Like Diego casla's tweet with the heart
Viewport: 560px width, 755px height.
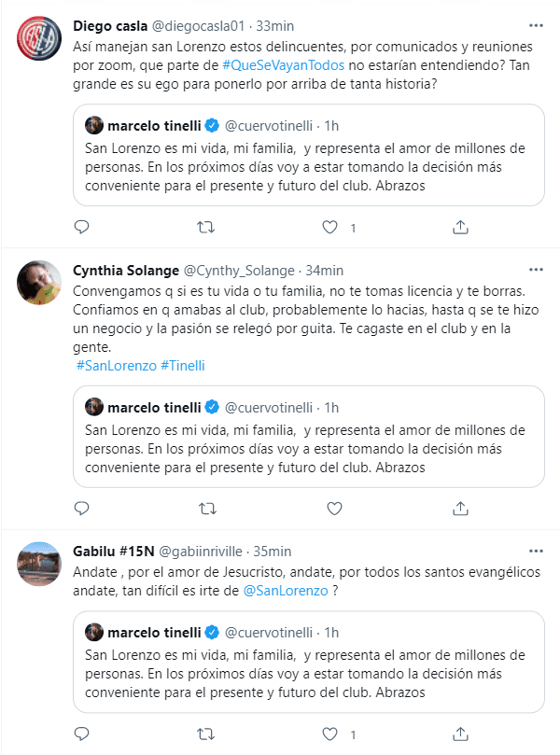[x=329, y=226]
